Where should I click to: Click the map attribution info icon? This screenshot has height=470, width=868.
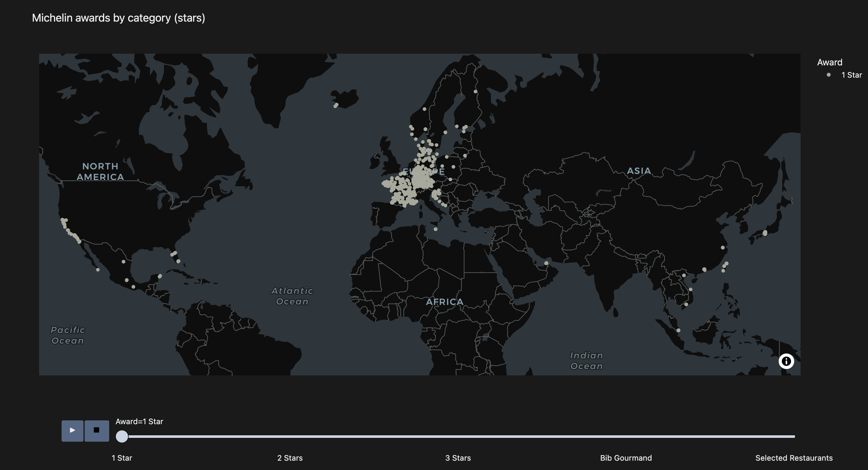786,361
